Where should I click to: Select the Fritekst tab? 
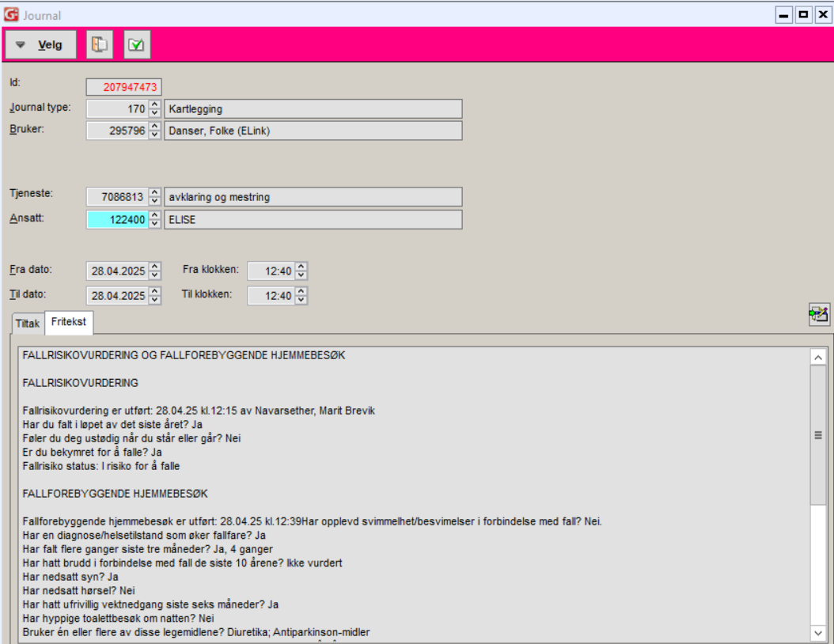(69, 323)
